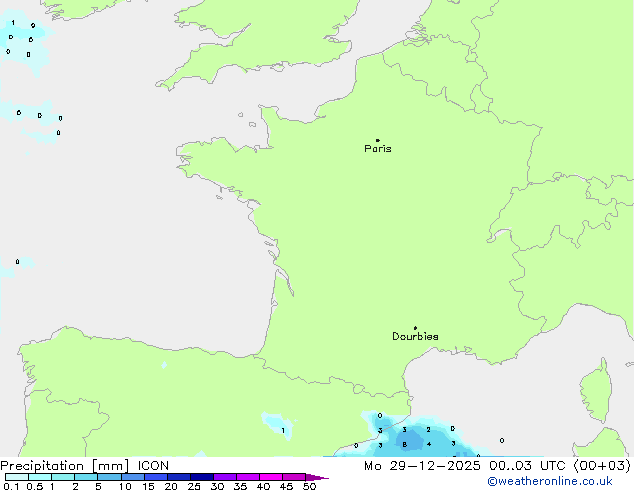Screen dimensions: 634x490
Task: Select the 'Precipitation [mm]' title text
Action: click(65, 466)
